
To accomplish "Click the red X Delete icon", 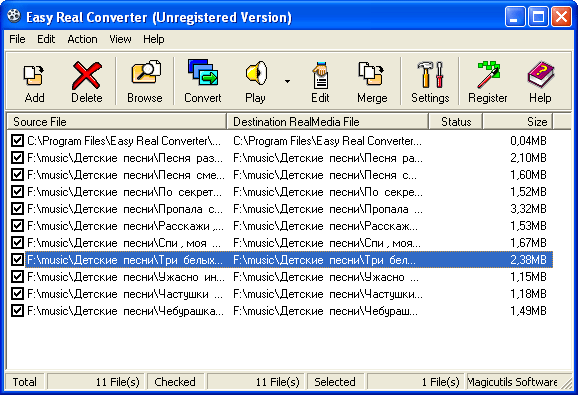I will (87, 75).
